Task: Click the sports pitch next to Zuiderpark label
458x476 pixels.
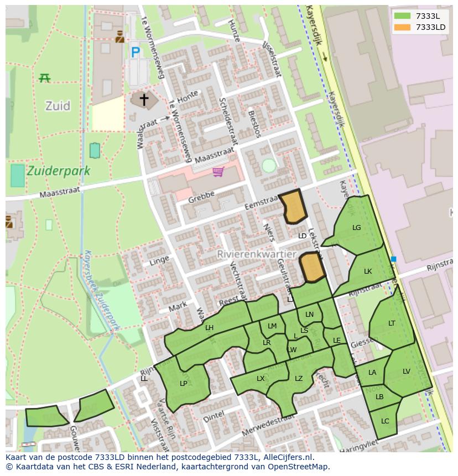Action: click(18, 175)
